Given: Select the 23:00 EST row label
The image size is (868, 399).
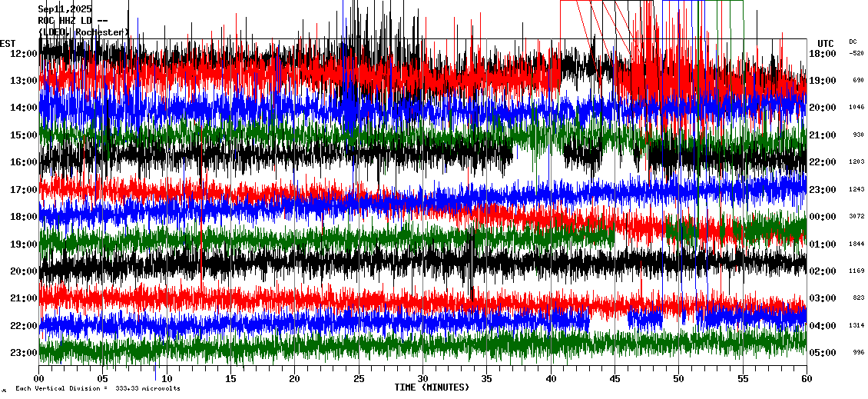Looking at the screenshot, I should (x=25, y=353).
